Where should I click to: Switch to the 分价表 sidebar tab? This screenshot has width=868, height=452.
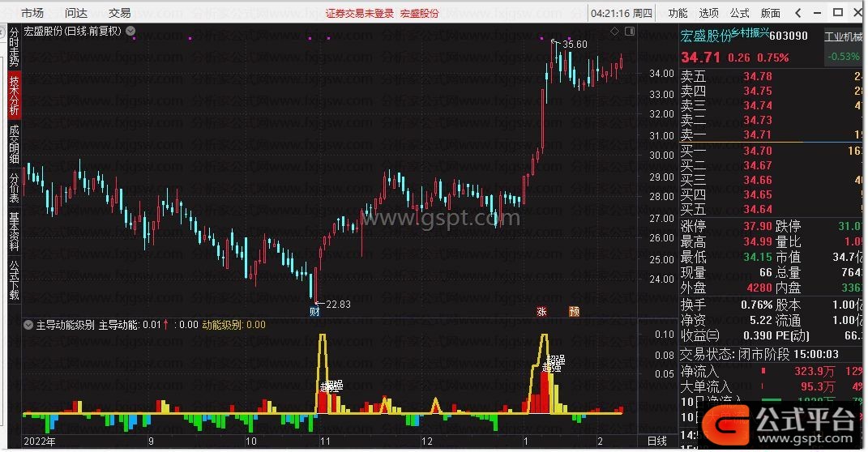14,188
